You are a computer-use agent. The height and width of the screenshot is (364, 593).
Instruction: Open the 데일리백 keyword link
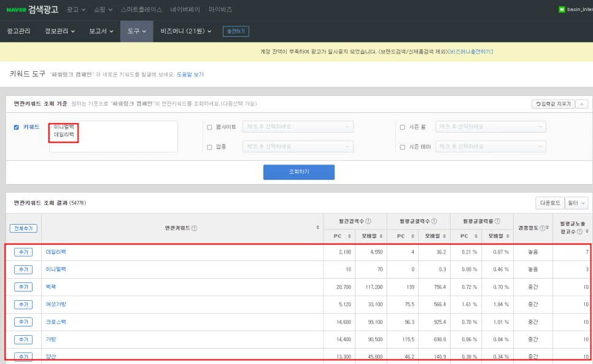[56, 252]
